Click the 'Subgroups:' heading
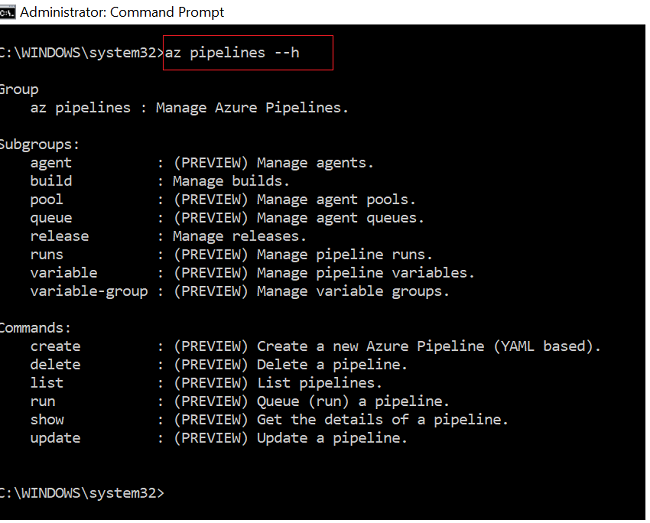Screen dimensions: 650x523 (x=38, y=144)
